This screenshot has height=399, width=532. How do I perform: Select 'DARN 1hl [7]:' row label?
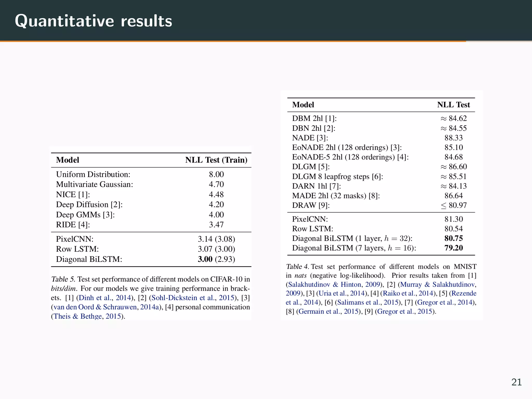pos(317,186)
